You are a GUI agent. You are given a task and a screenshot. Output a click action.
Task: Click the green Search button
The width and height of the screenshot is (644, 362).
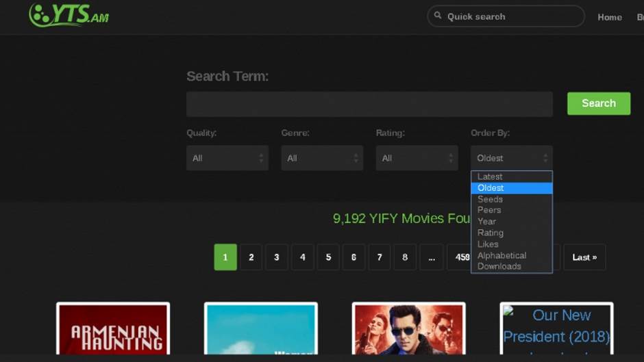(x=598, y=103)
